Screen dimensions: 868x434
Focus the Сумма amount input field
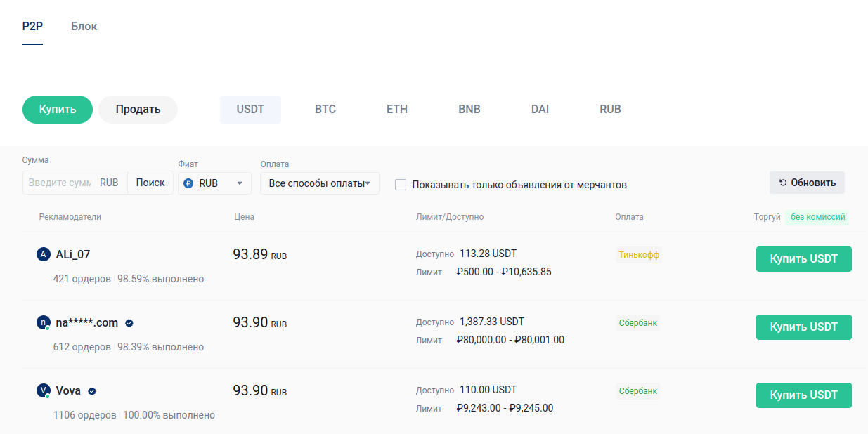coord(60,183)
